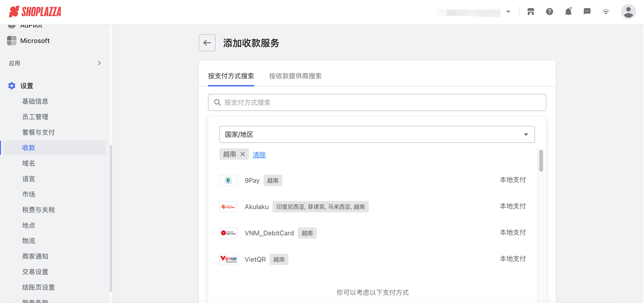Click the payment method search field
The height and width of the screenshot is (303, 644).
pyautogui.click(x=376, y=102)
